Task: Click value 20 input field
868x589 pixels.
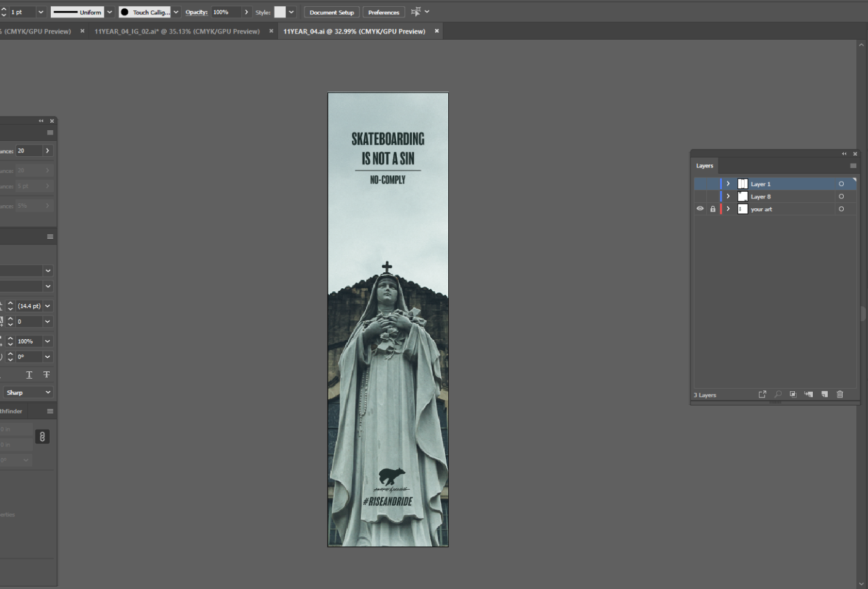Action: [x=29, y=151]
